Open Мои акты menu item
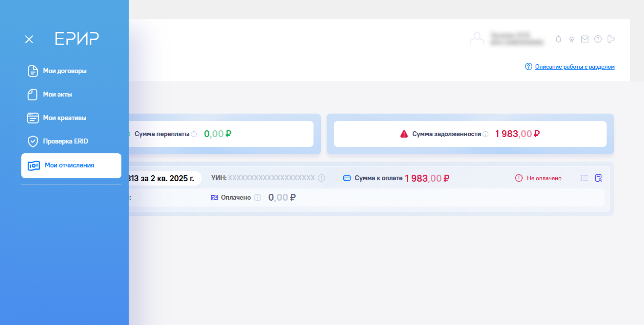The image size is (644, 325). 57,95
